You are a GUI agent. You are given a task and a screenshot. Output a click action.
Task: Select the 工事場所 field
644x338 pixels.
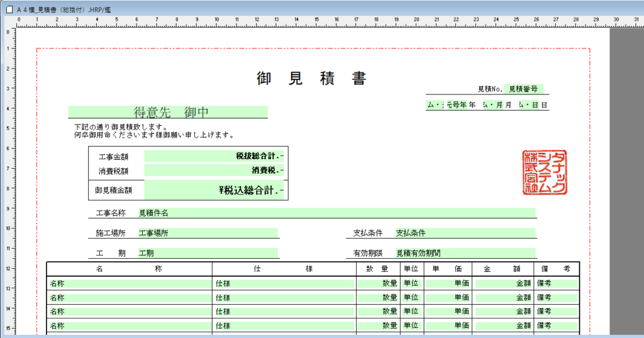(x=208, y=233)
